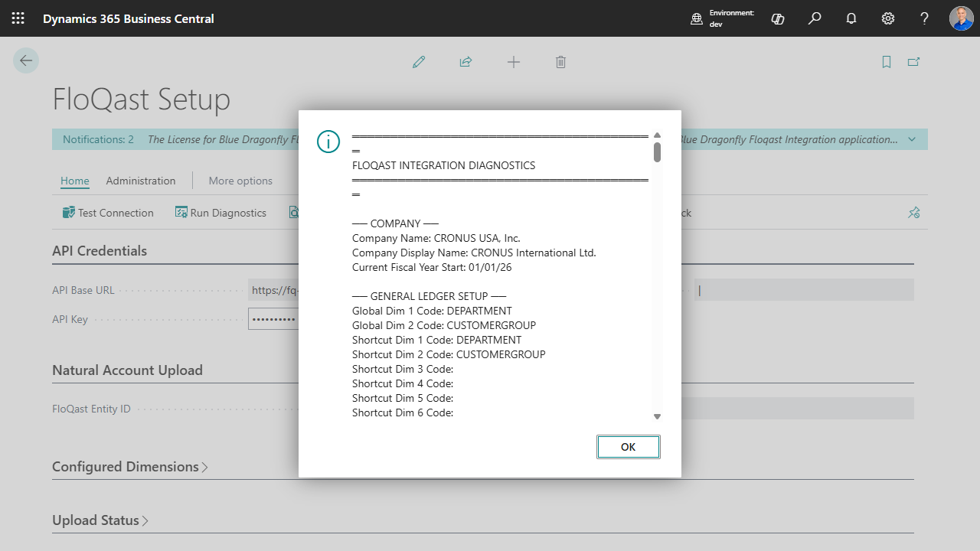Click Global Dim 1 Code: DEPARTMENT line

click(432, 311)
